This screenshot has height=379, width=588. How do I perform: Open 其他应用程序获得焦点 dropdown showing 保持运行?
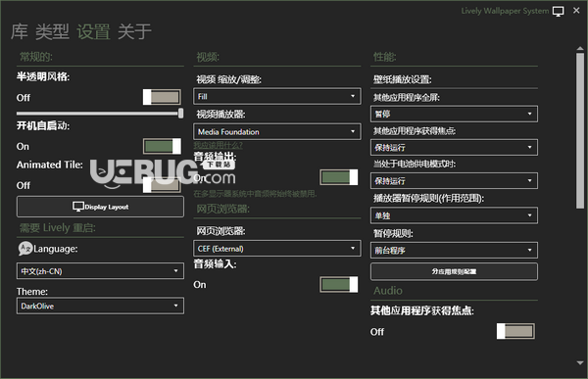pyautogui.click(x=454, y=147)
